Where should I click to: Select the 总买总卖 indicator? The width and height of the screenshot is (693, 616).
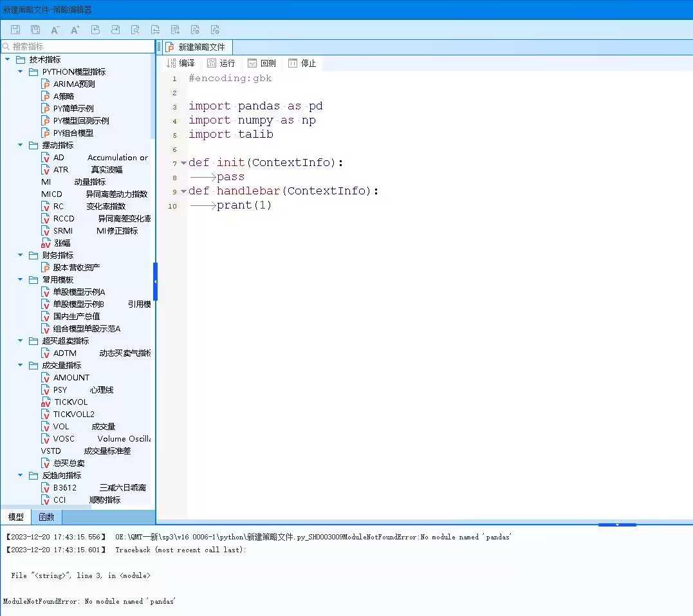(63, 463)
